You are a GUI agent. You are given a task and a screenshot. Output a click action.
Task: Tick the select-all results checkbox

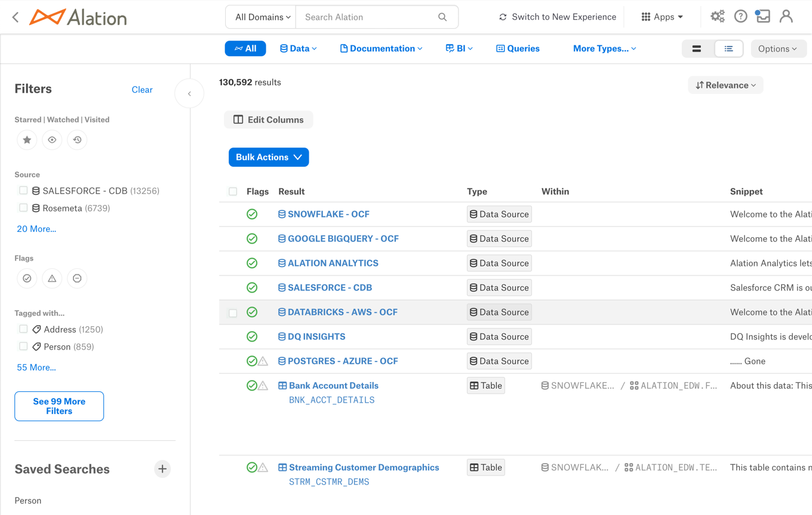coord(233,192)
